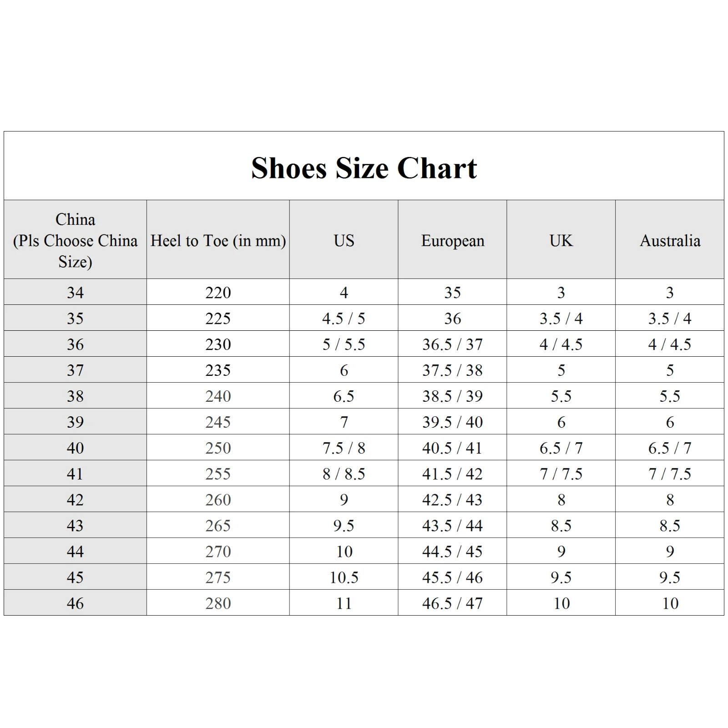728x728 pixels.
Task: Click the Australia column header
Action: click(670, 240)
